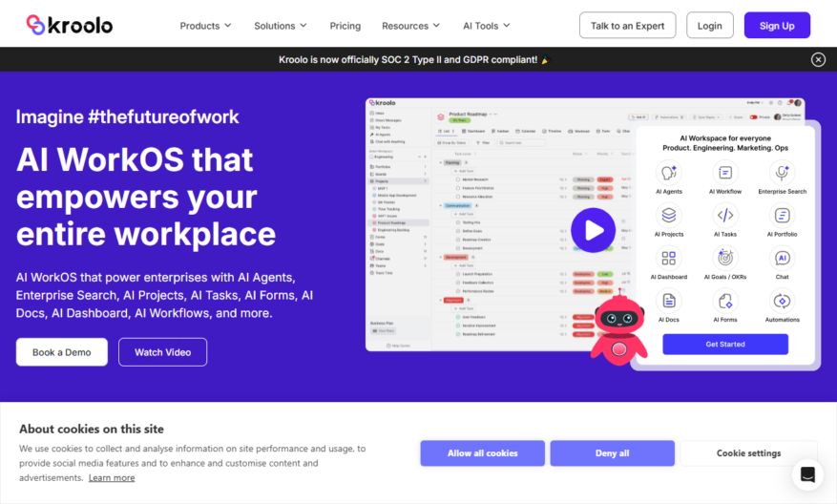The height and width of the screenshot is (504, 837).
Task: Click Talk to an Expert
Action: (627, 25)
